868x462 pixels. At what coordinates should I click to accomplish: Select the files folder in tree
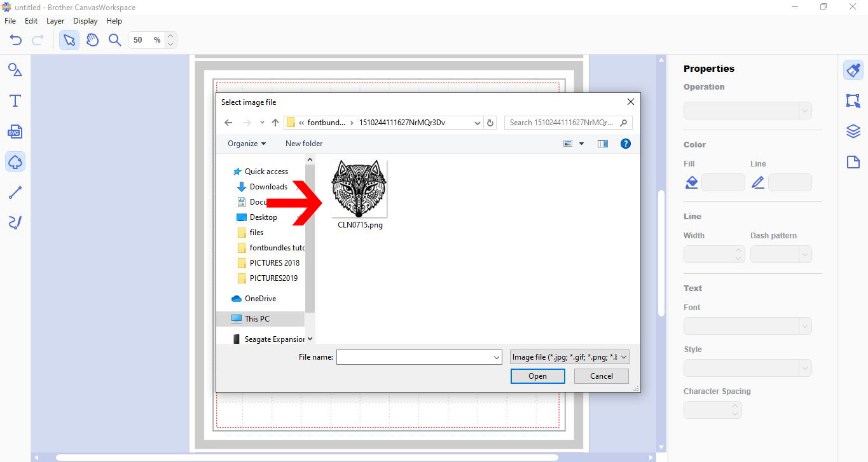tap(250, 233)
